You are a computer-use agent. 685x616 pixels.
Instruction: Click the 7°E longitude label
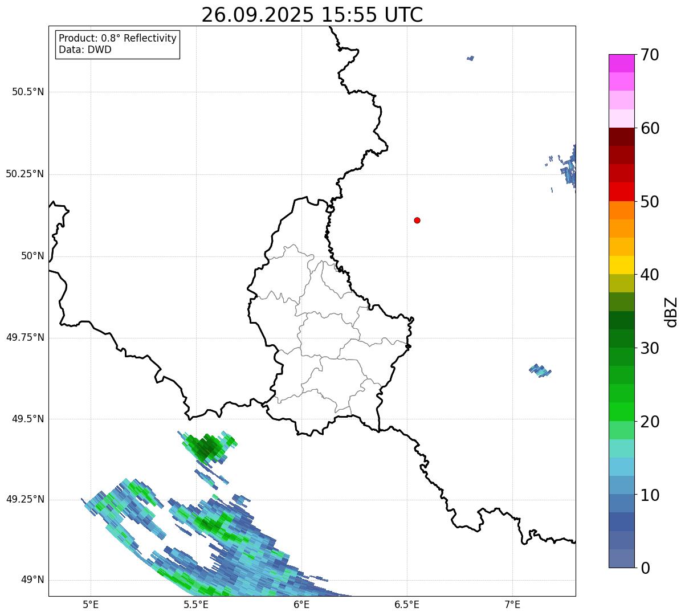(x=512, y=604)
